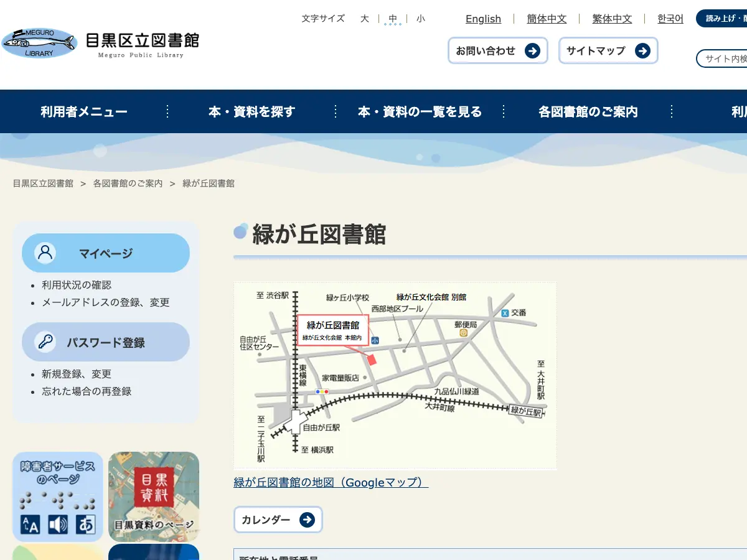
Task: Switch language to 繁体中文
Action: (x=612, y=19)
